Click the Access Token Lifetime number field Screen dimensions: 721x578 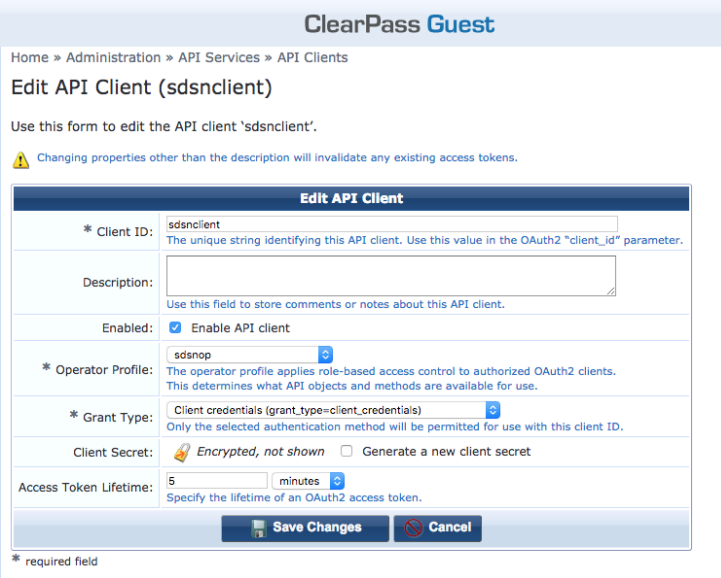pos(216,481)
